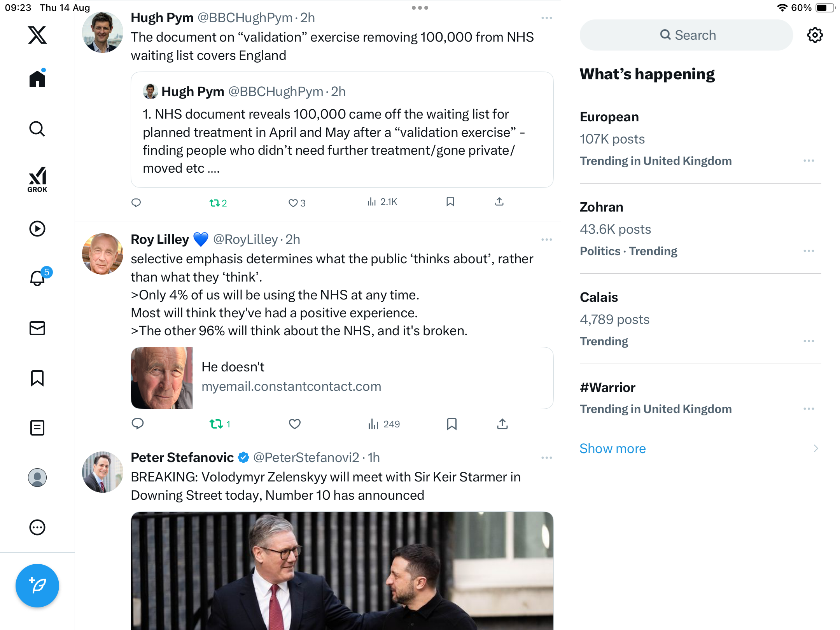Viewport: 840px width, 630px height.
Task: Open Messages envelope in sidebar
Action: tap(37, 328)
